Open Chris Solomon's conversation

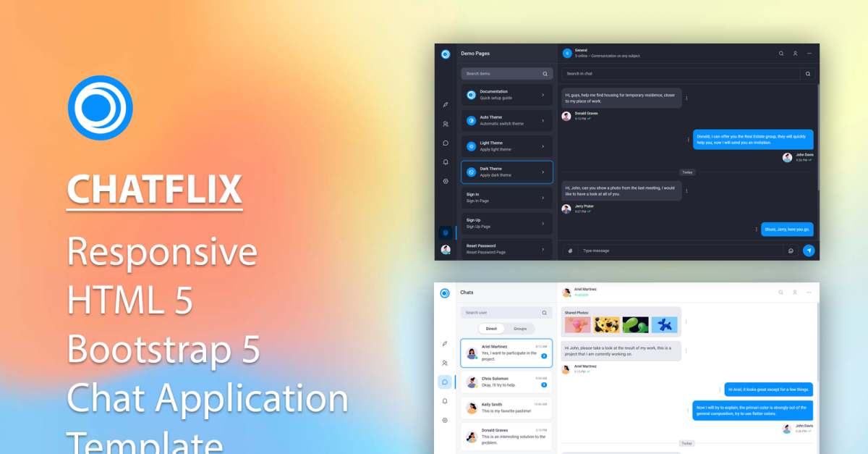pos(506,382)
